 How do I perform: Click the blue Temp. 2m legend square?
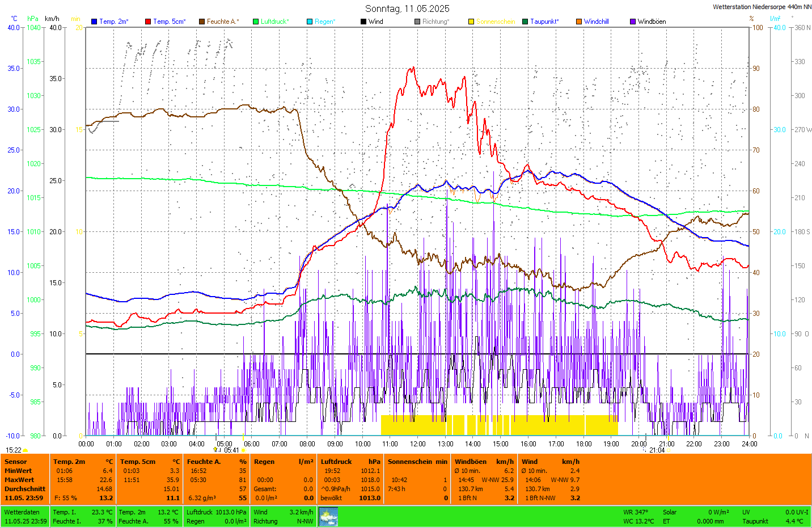click(x=94, y=22)
